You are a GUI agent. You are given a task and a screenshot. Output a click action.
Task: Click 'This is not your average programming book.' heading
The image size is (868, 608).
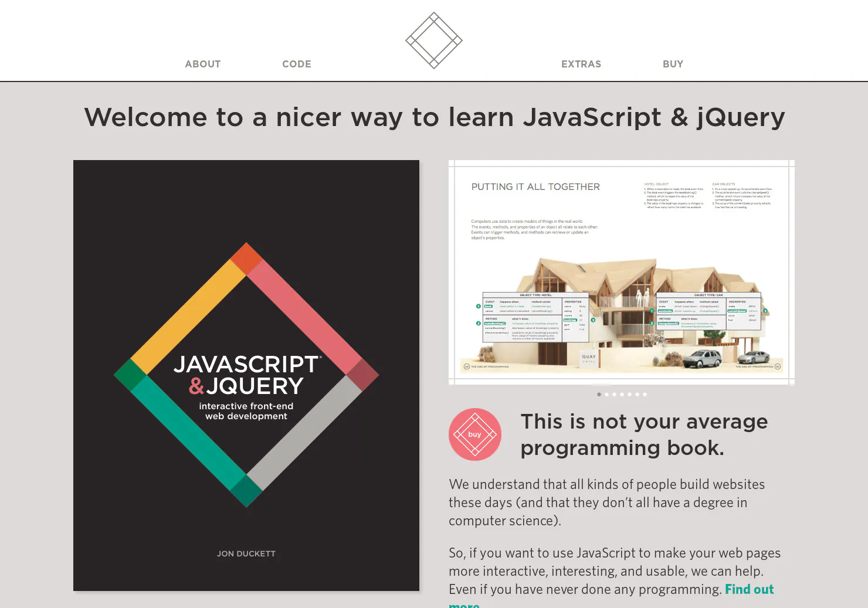tap(644, 434)
